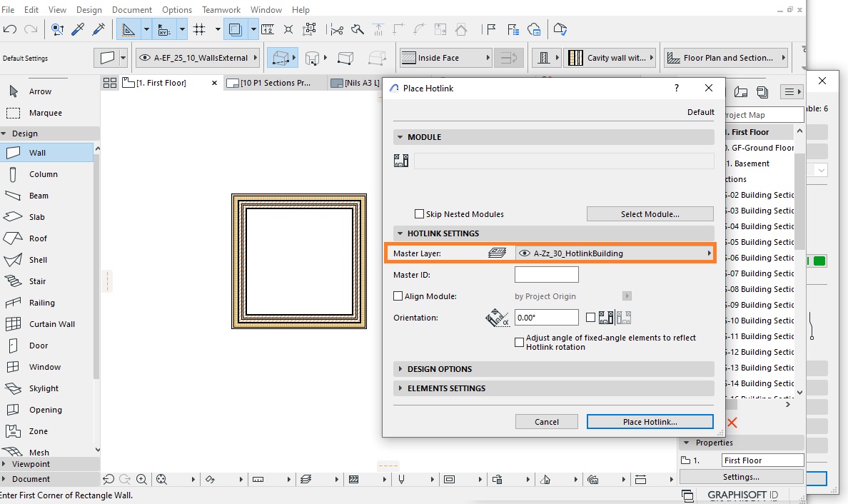Tick Adjust angle of fixed-angle elements checkbox
The image size is (848, 504).
point(519,343)
